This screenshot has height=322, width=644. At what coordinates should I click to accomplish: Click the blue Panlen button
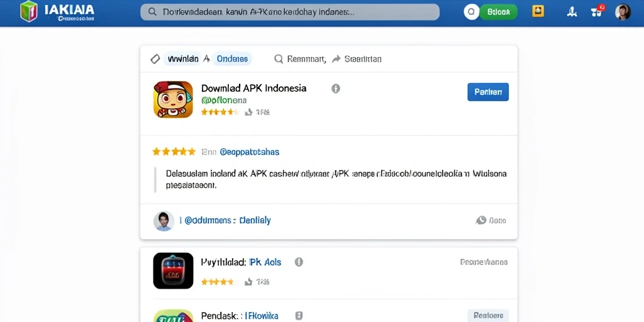488,92
